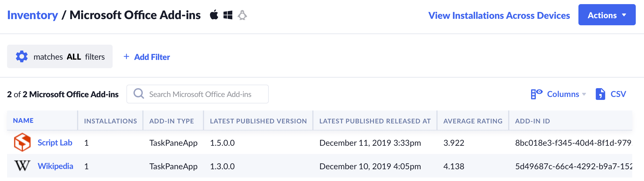Sort by Average Rating column header
This screenshot has width=644, height=181.
(x=473, y=121)
